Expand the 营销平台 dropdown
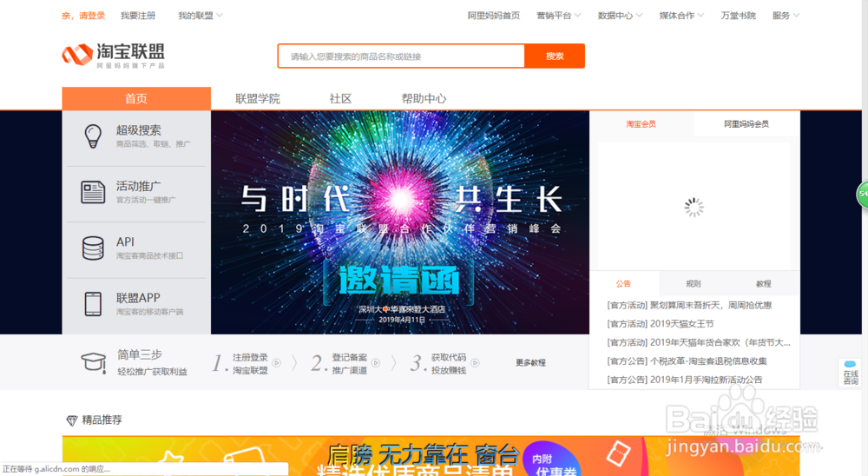The height and width of the screenshot is (476, 868). [558, 16]
